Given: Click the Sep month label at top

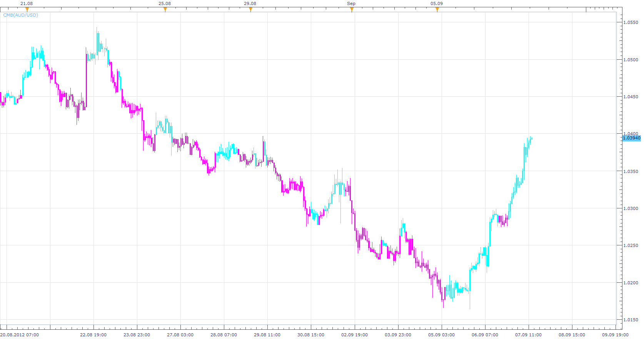Looking at the screenshot, I should coord(351,3).
